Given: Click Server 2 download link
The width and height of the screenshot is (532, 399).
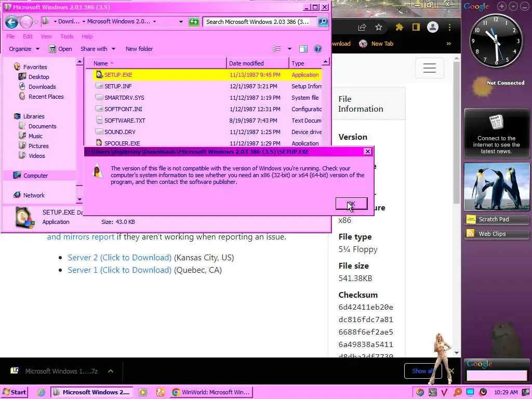Looking at the screenshot, I should [119, 258].
